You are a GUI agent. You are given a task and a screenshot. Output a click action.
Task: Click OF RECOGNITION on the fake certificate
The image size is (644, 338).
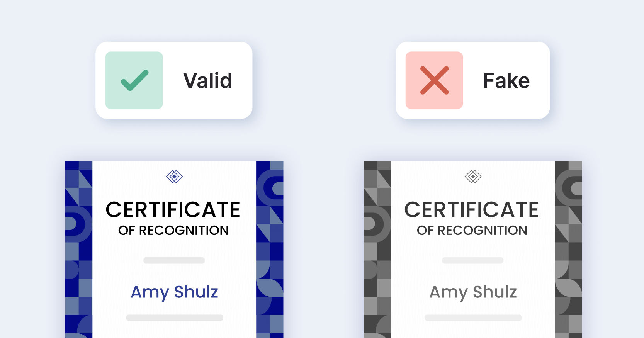tap(472, 231)
